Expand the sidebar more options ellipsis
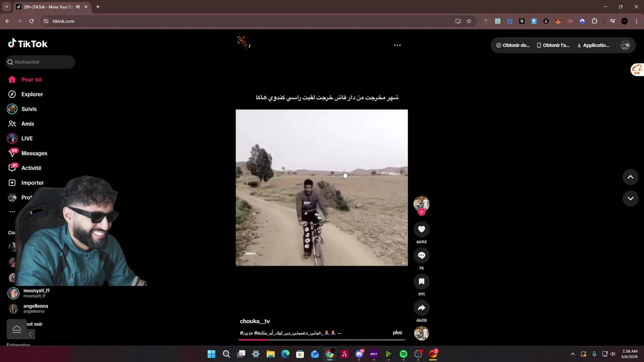The height and width of the screenshot is (362, 644). point(12,212)
